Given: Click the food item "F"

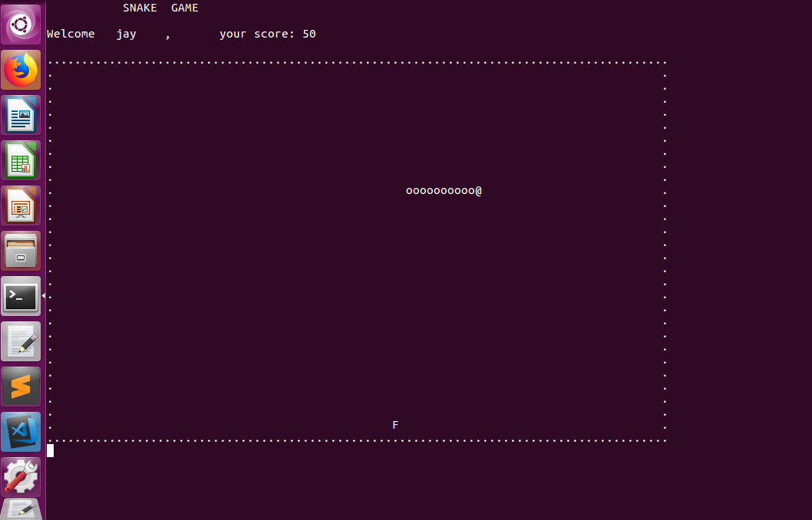Looking at the screenshot, I should click(396, 425).
